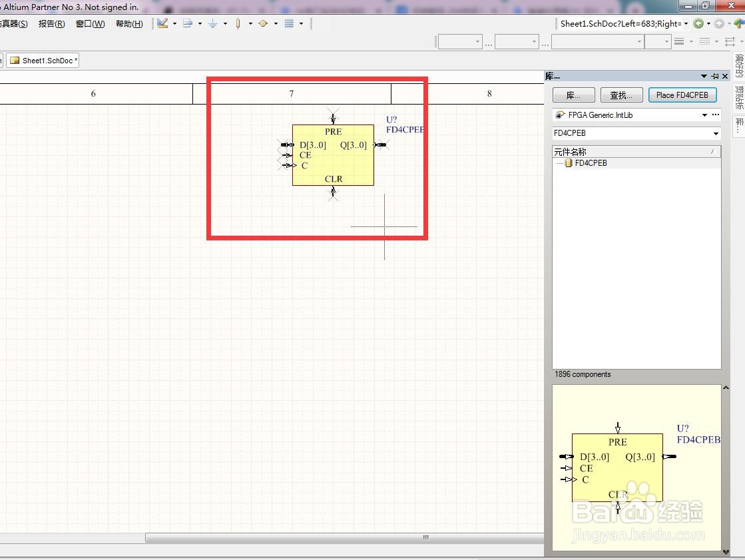Click the PRE pin label on component
Image resolution: width=745 pixels, height=560 pixels.
(x=333, y=132)
